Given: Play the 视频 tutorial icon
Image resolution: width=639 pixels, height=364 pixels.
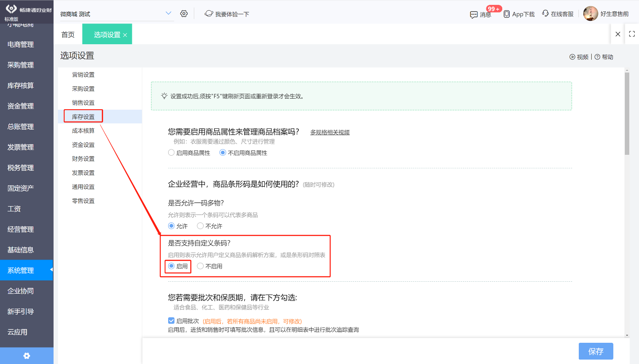Looking at the screenshot, I should (x=572, y=57).
